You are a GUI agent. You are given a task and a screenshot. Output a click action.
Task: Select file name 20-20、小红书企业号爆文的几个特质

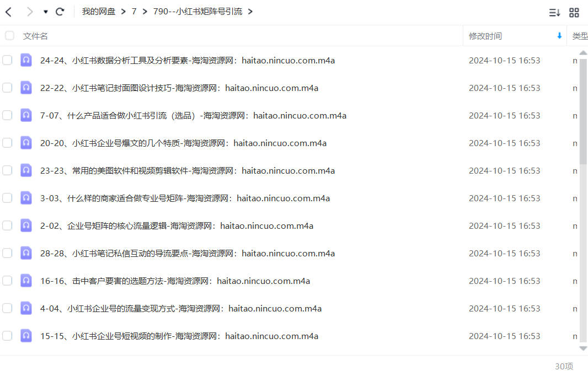pos(183,143)
